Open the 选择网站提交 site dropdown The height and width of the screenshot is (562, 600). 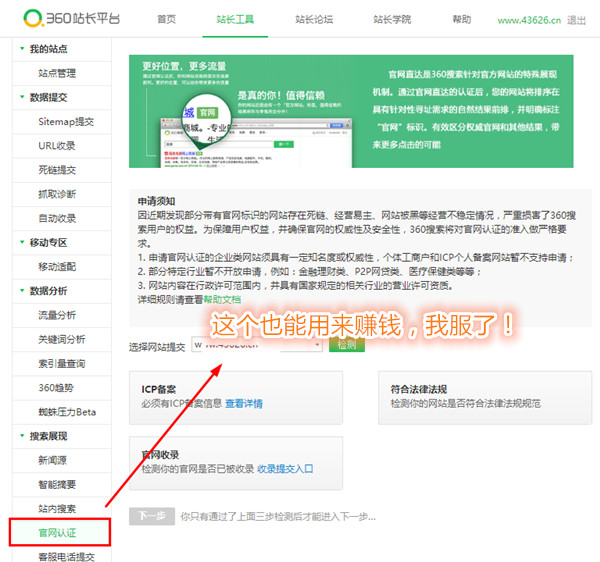pyautogui.click(x=257, y=345)
